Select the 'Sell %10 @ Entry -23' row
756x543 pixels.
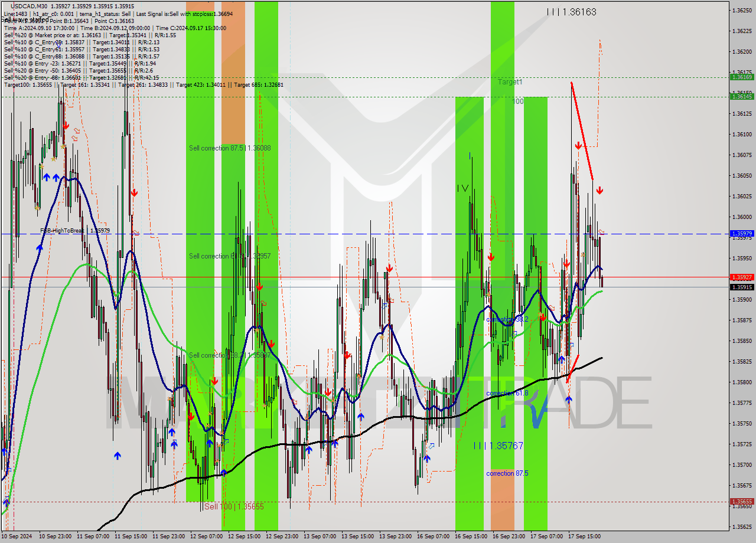(80, 63)
